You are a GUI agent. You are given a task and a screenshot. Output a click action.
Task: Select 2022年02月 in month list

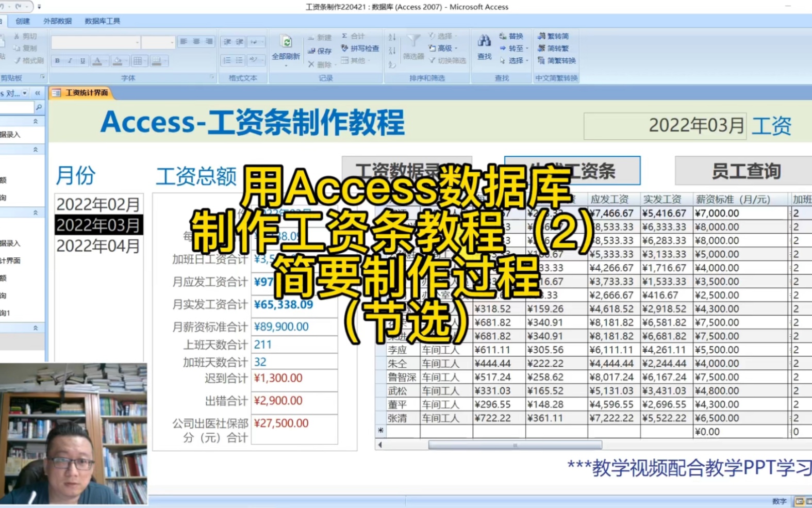(x=98, y=204)
